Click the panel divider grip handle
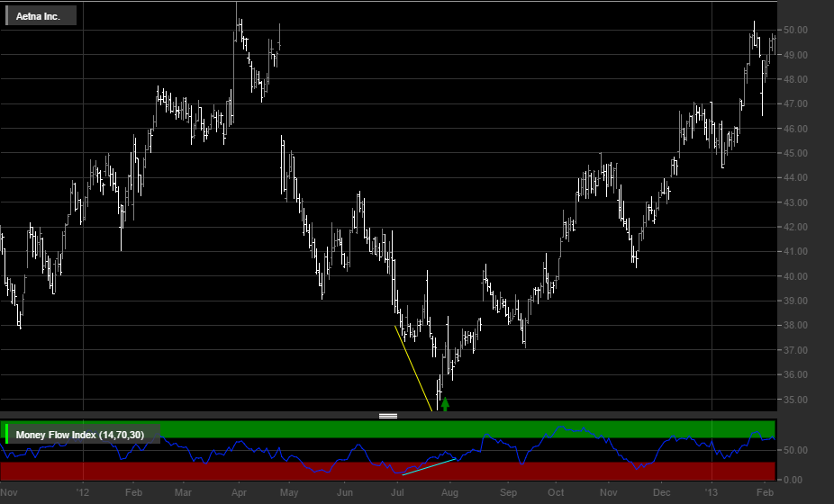834x504 pixels. point(388,416)
